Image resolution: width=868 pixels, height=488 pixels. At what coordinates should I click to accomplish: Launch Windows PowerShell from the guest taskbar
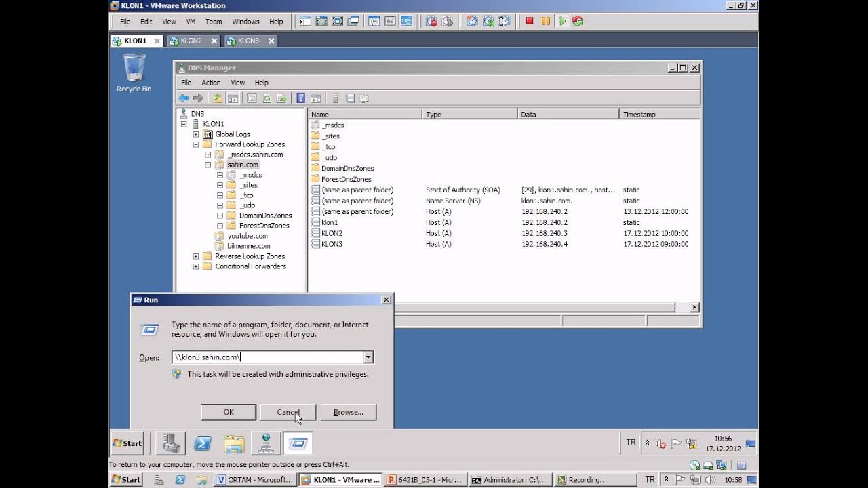point(203,443)
